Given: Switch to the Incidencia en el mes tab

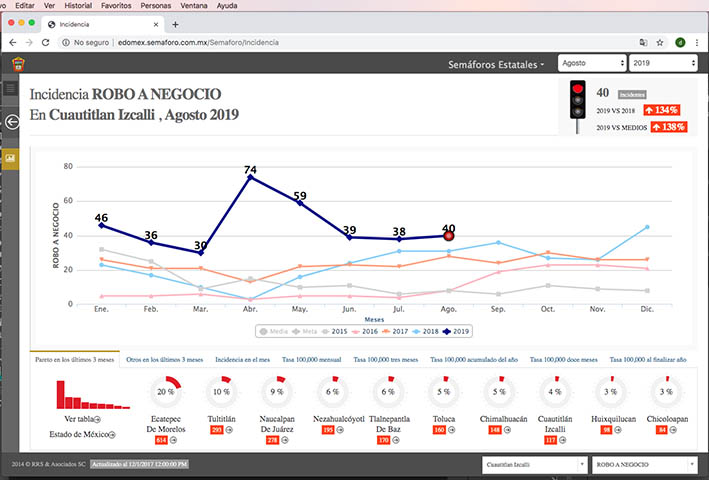Looking at the screenshot, I should [241, 358].
